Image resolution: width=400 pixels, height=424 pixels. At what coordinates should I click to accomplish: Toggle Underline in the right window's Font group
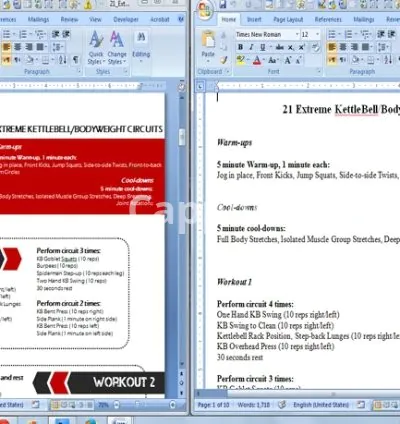tap(263, 47)
